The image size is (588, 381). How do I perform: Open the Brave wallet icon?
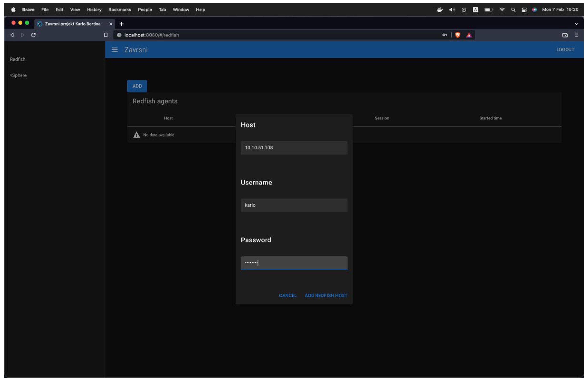(565, 35)
